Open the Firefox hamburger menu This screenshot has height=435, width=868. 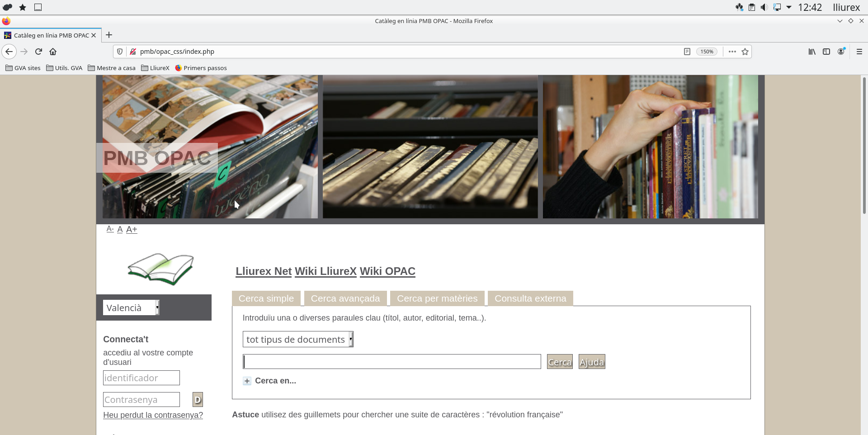click(859, 52)
